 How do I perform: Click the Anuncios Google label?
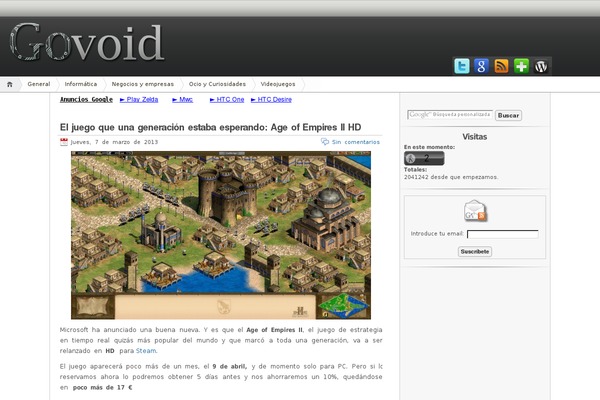tap(86, 100)
